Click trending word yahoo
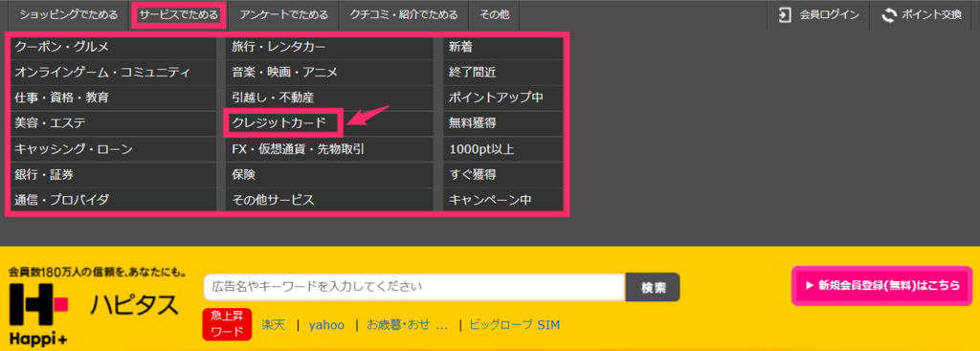 click(326, 325)
